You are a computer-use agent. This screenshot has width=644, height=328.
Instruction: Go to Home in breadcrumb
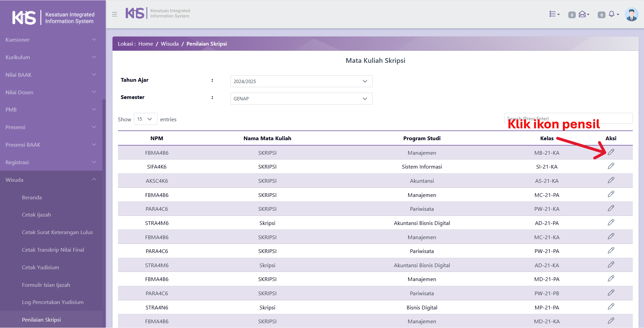pos(146,44)
